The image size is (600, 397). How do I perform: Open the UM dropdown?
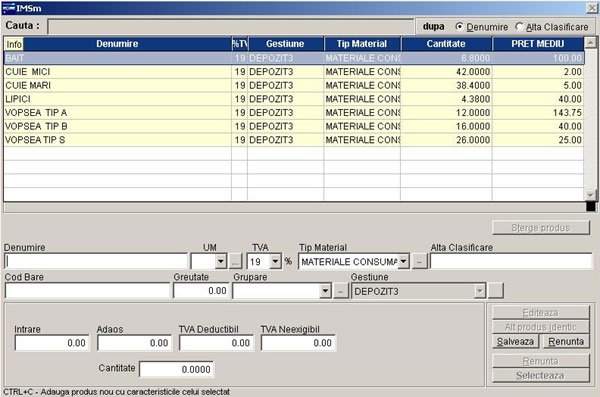pyautogui.click(x=220, y=262)
